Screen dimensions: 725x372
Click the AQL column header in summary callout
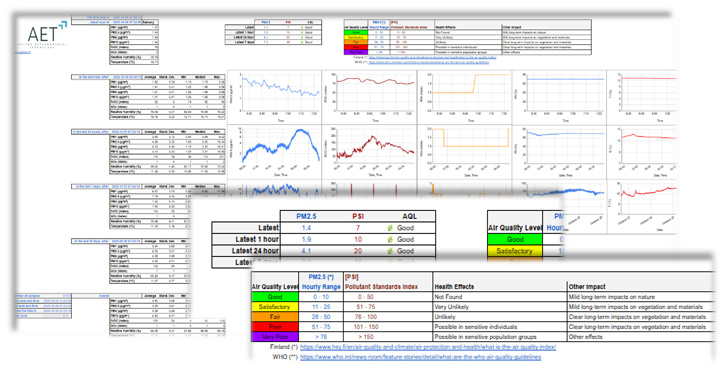[409, 216]
